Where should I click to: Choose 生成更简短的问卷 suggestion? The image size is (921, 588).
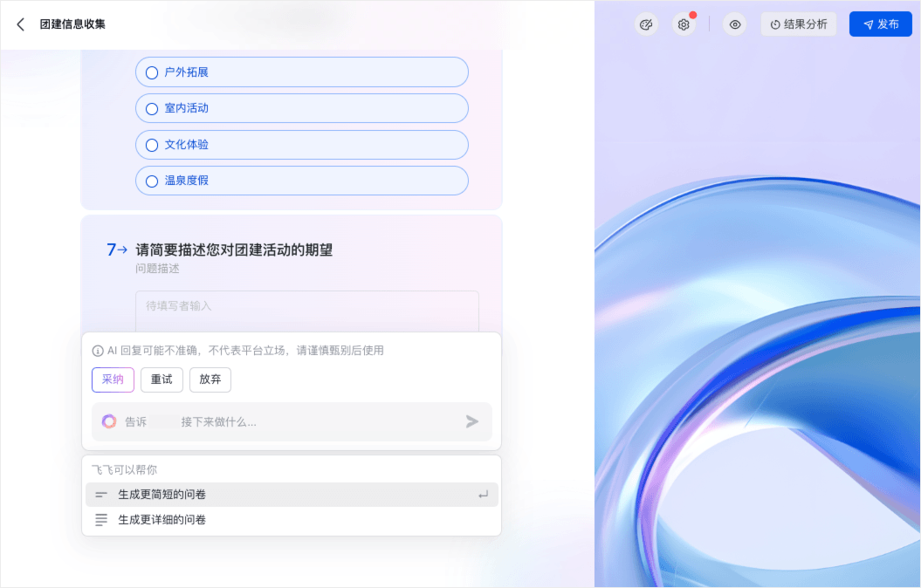[292, 495]
